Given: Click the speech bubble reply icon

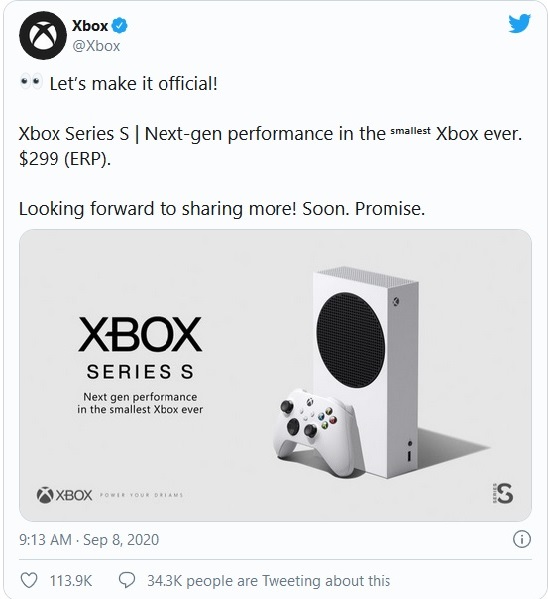Looking at the screenshot, I should [x=127, y=581].
